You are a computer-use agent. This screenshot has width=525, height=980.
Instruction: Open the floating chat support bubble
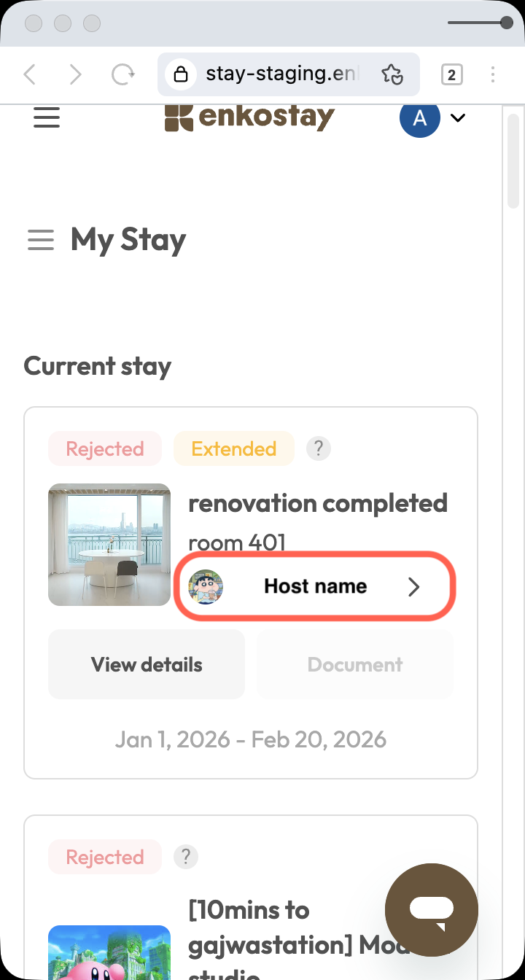click(432, 909)
